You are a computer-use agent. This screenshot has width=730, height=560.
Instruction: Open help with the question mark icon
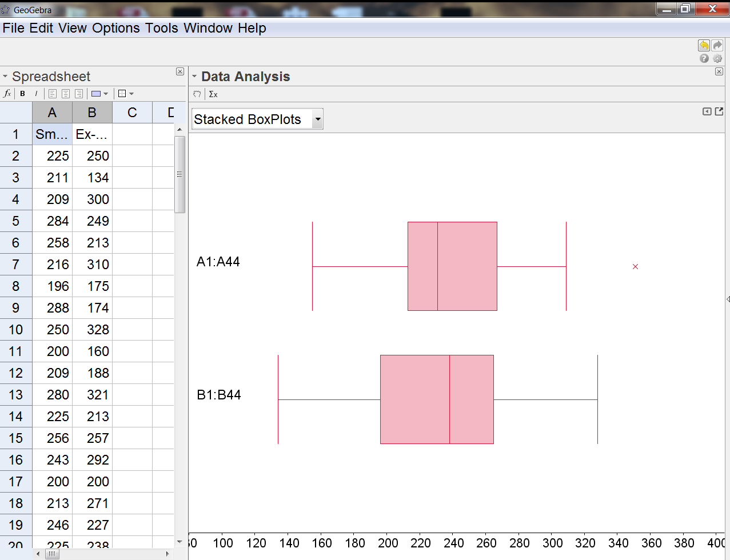tap(704, 58)
